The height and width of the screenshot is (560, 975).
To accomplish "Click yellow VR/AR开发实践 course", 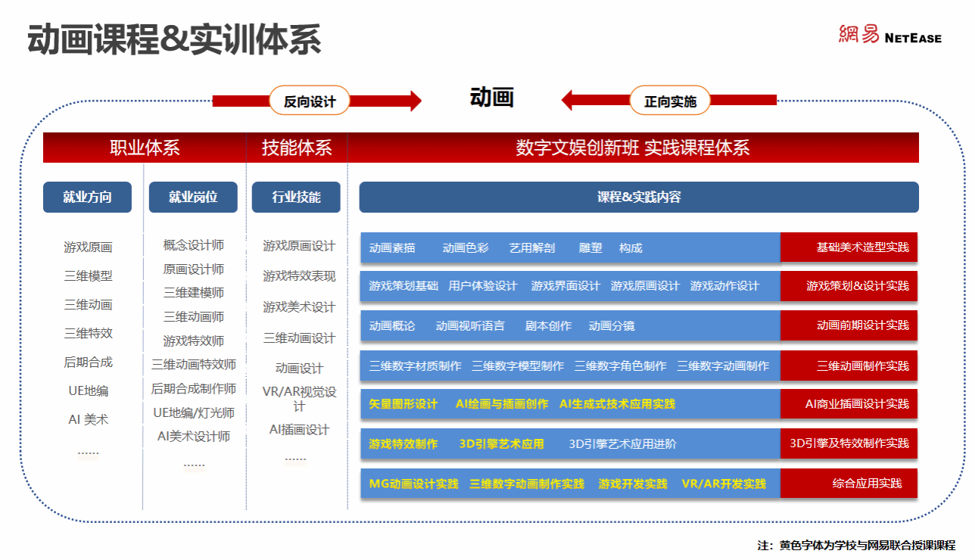I will click(x=724, y=484).
